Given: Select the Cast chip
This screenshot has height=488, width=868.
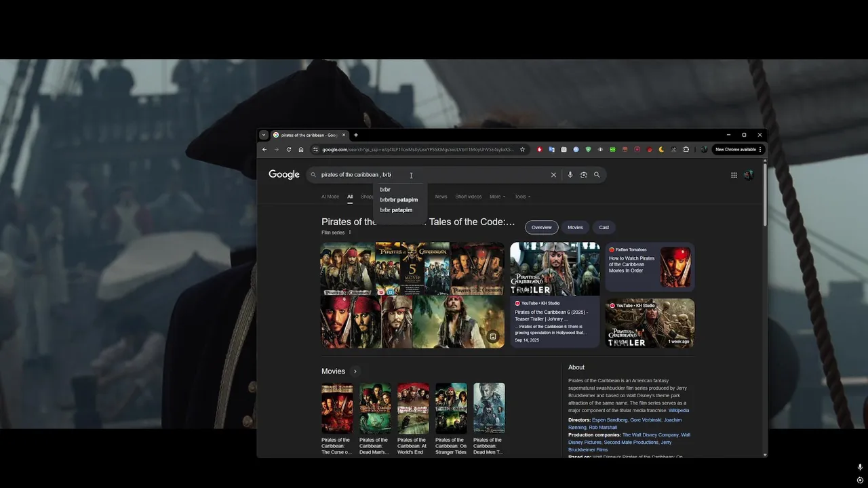Looking at the screenshot, I should tap(604, 228).
